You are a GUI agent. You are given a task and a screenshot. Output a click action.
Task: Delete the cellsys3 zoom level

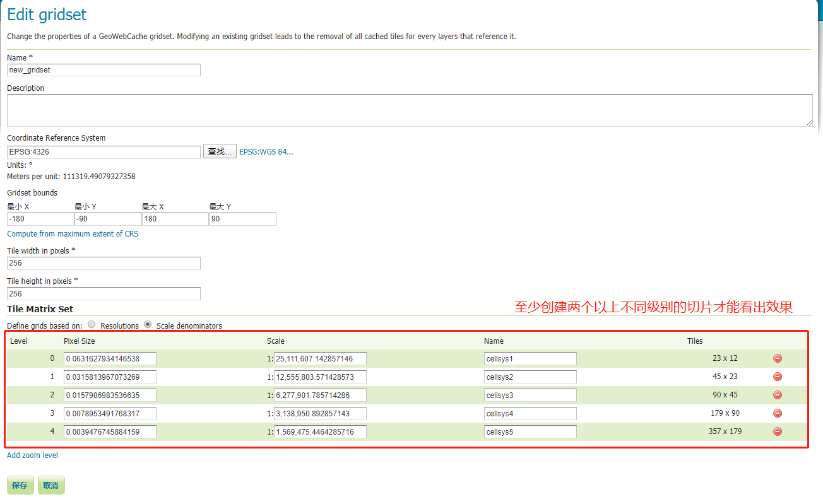tap(778, 395)
